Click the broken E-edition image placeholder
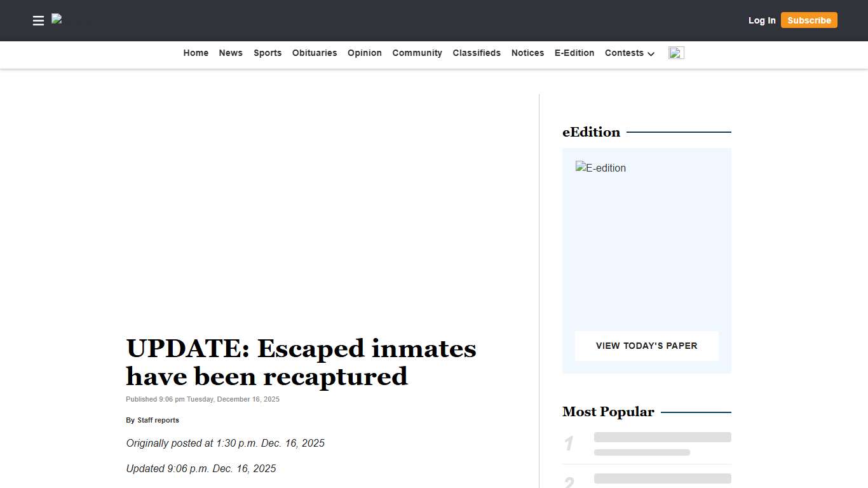This screenshot has height=488, width=868. point(600,168)
